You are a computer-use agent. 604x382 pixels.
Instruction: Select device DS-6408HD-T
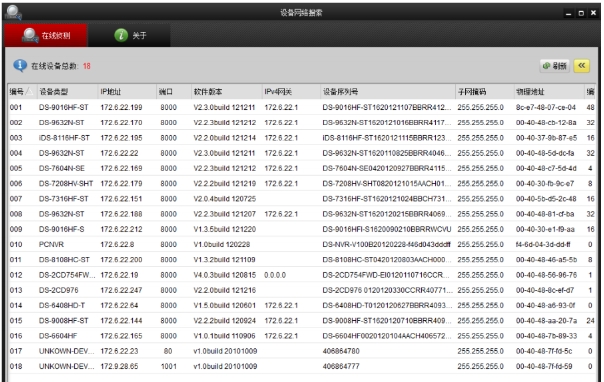click(62, 305)
